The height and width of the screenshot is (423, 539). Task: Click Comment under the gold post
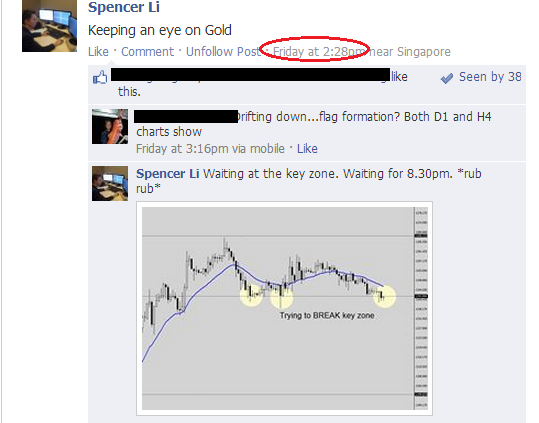147,52
